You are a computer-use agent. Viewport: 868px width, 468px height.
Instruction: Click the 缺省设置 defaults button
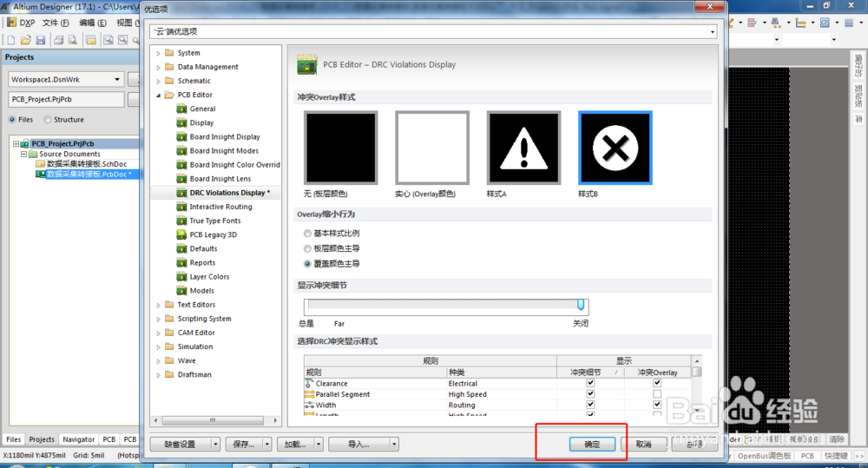pos(180,445)
